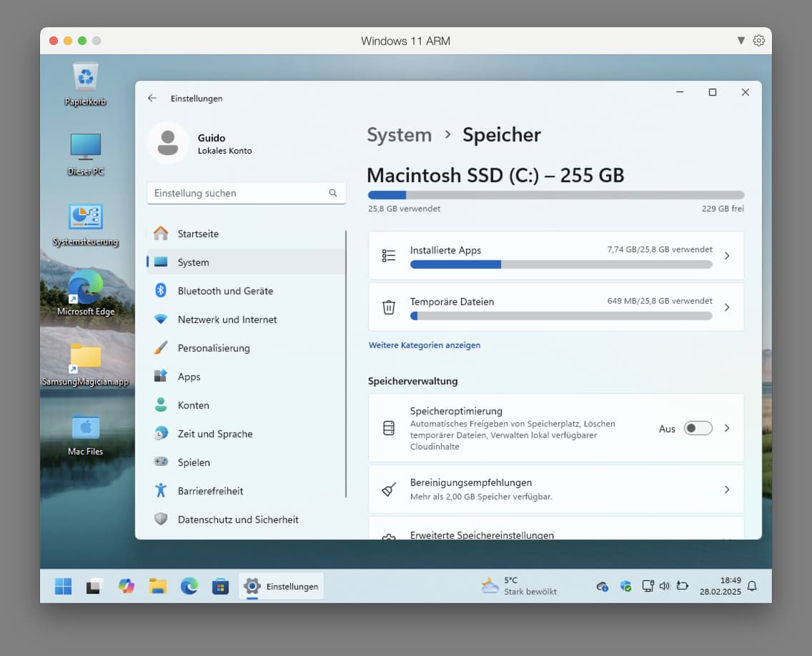Open Microsoft Store from taskbar

220,586
